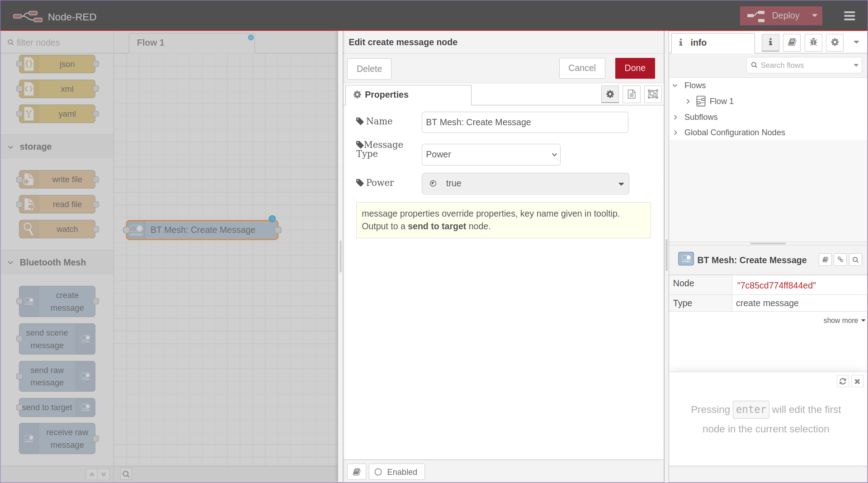Image resolution: width=868 pixels, height=483 pixels.
Task: Expand the Flow 1 tree entry
Action: tap(689, 101)
